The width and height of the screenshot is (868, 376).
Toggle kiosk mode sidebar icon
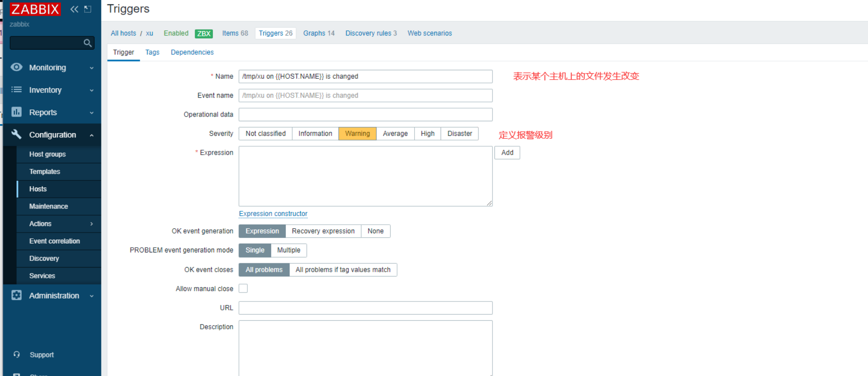[88, 9]
